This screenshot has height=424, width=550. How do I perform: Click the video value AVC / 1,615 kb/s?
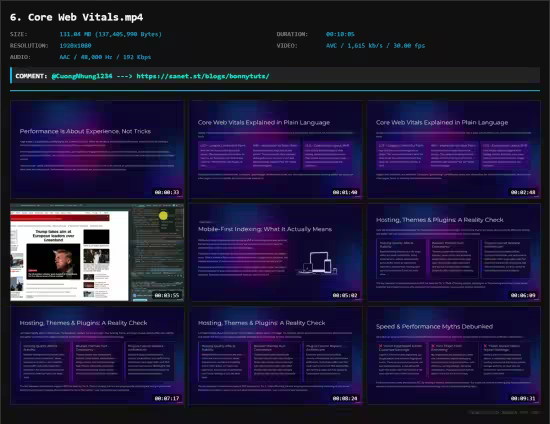pos(375,46)
